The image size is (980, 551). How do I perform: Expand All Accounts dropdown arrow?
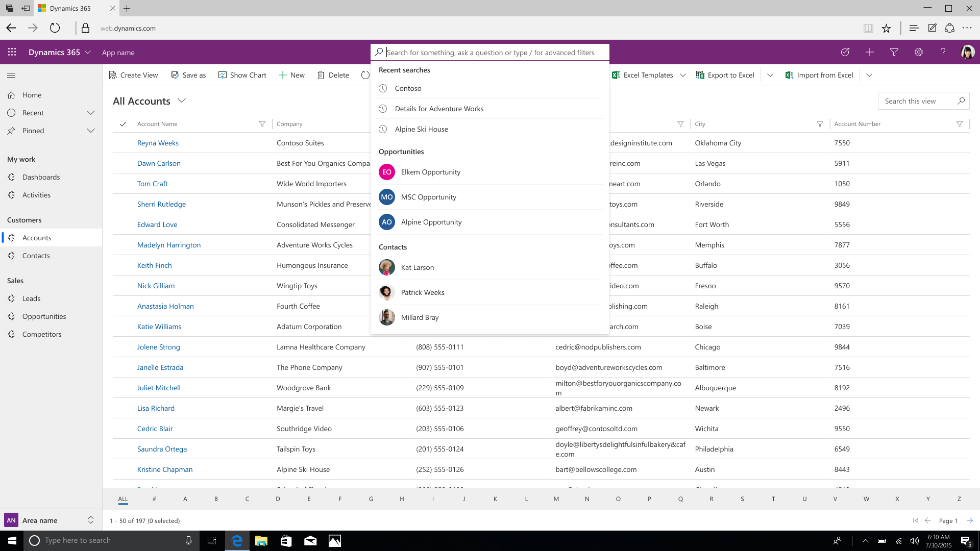coord(182,100)
